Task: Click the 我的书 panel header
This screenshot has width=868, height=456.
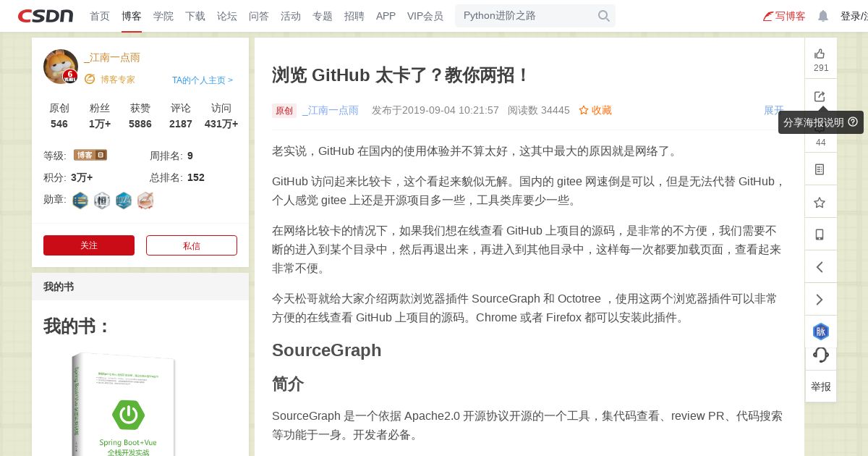Action: [x=140, y=287]
